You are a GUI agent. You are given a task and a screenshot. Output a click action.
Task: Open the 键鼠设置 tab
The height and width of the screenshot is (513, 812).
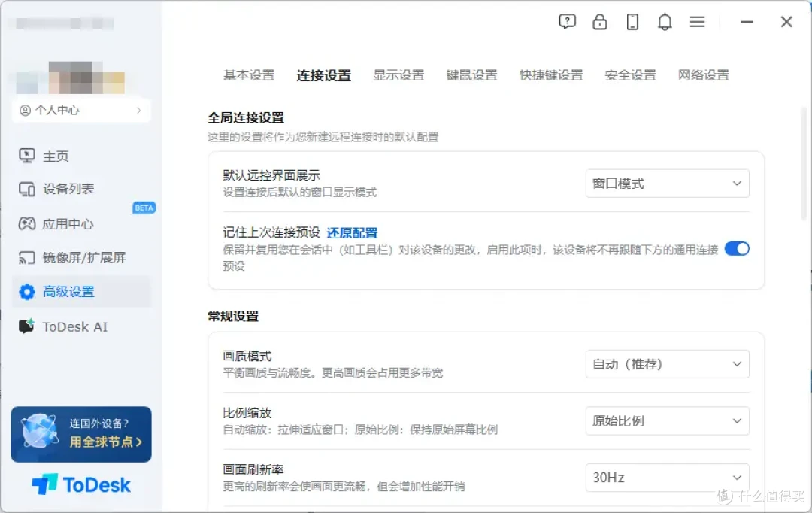click(471, 75)
